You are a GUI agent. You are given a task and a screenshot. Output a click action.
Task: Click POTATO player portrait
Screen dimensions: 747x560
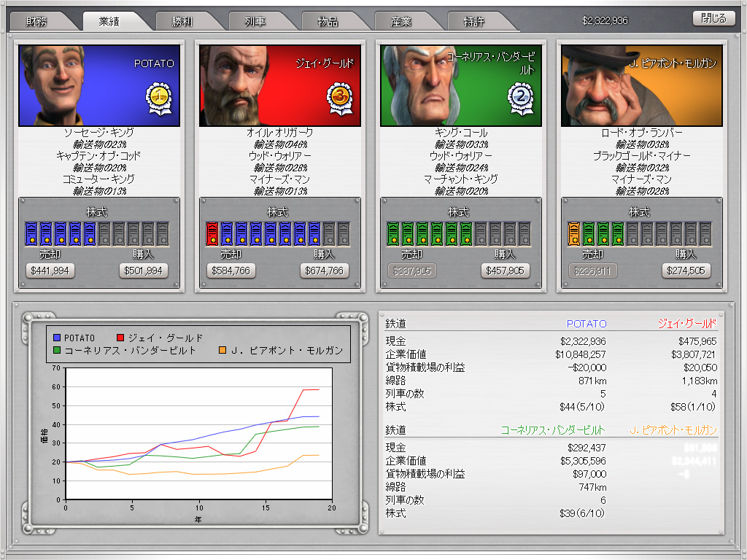click(99, 86)
